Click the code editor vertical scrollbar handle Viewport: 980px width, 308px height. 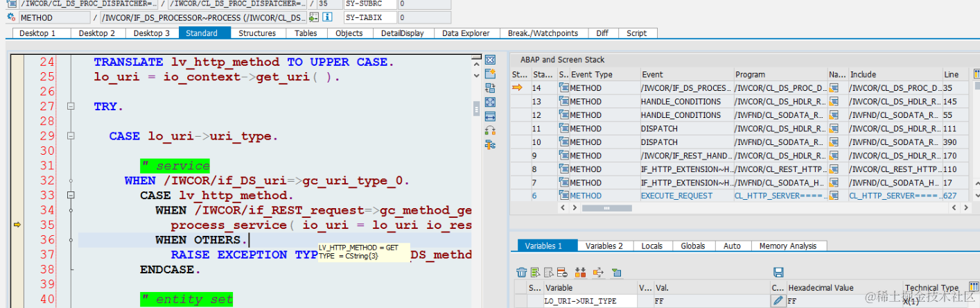tap(476, 109)
